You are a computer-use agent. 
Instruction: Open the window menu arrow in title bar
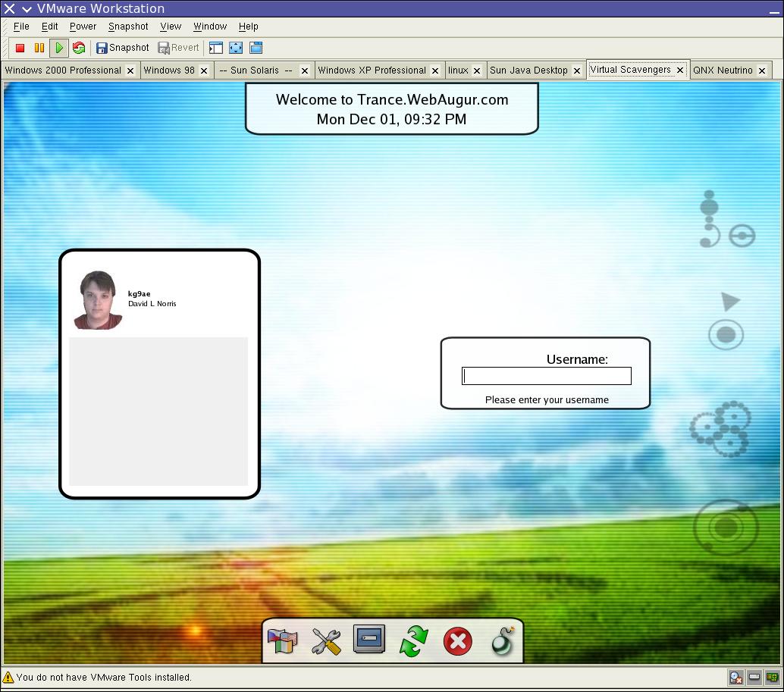(x=27, y=9)
